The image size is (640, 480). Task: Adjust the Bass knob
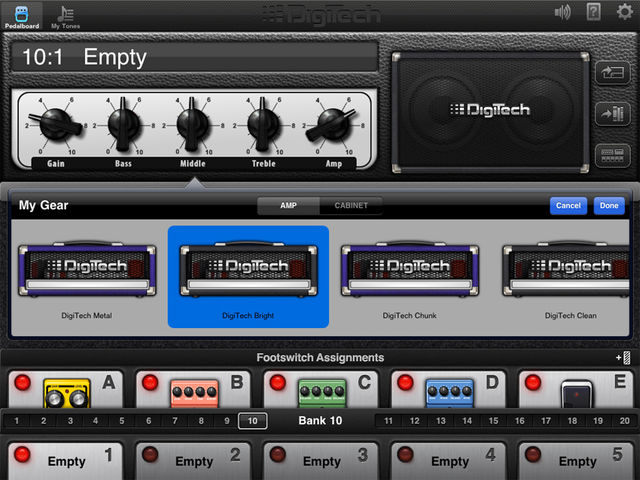[x=123, y=124]
